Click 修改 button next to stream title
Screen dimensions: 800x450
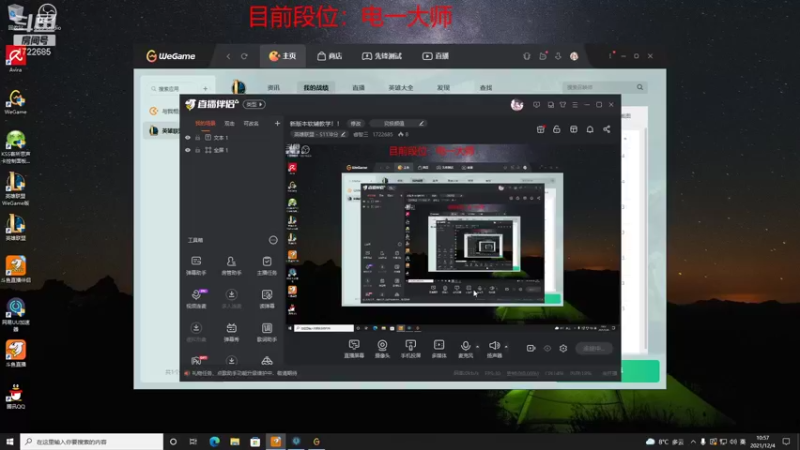click(x=356, y=123)
